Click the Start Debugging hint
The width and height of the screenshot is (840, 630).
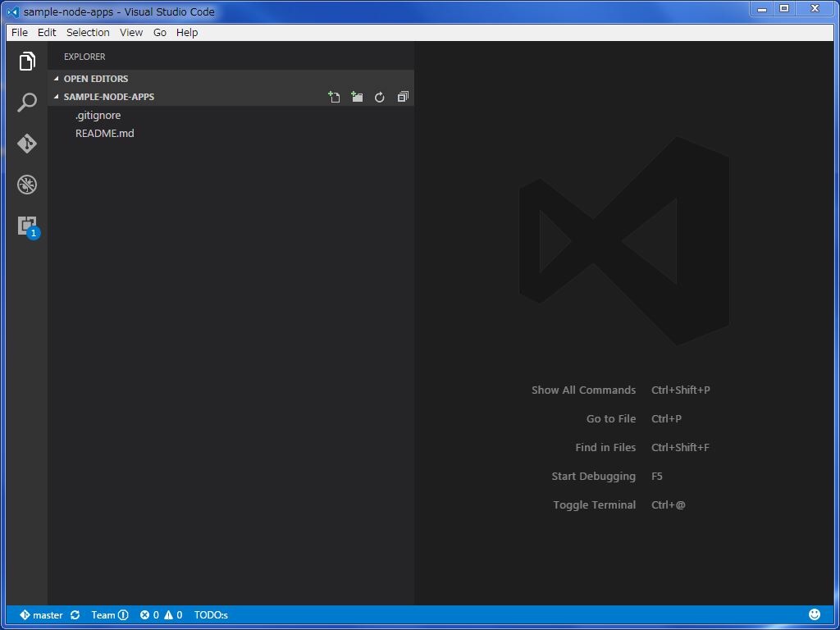[594, 477]
